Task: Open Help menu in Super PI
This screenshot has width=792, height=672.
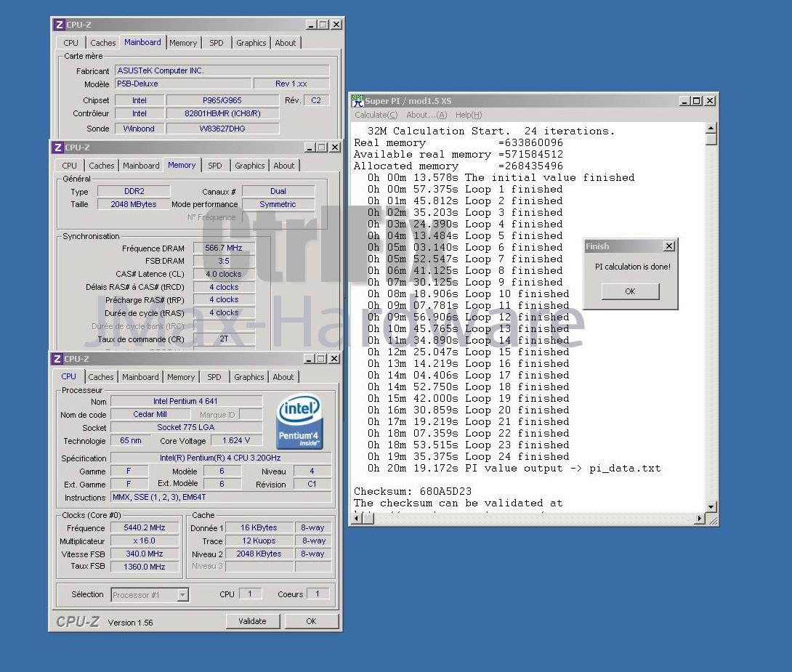Action: tap(469, 115)
